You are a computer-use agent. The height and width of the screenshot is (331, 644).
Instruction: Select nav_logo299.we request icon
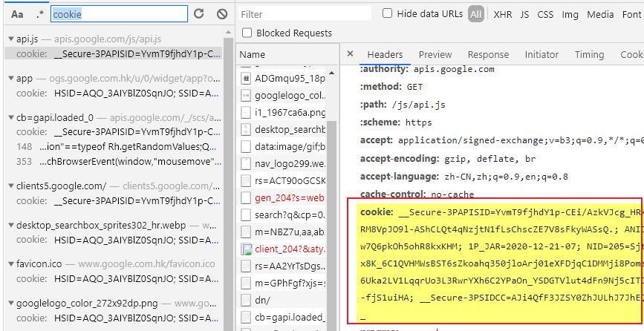click(246, 164)
